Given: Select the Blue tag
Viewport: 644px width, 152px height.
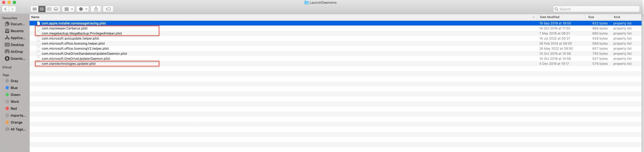Looking at the screenshot, I should click(12, 88).
